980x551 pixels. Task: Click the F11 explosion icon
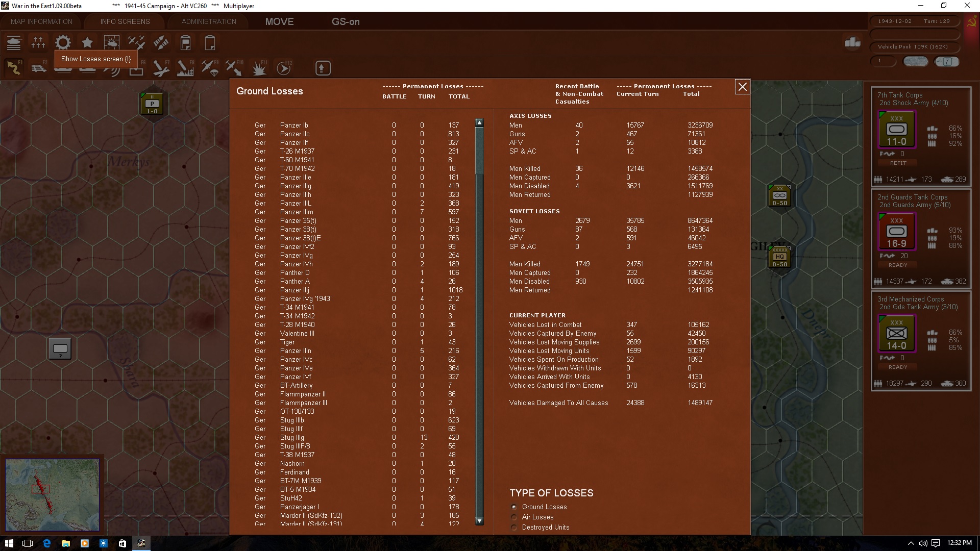(259, 68)
